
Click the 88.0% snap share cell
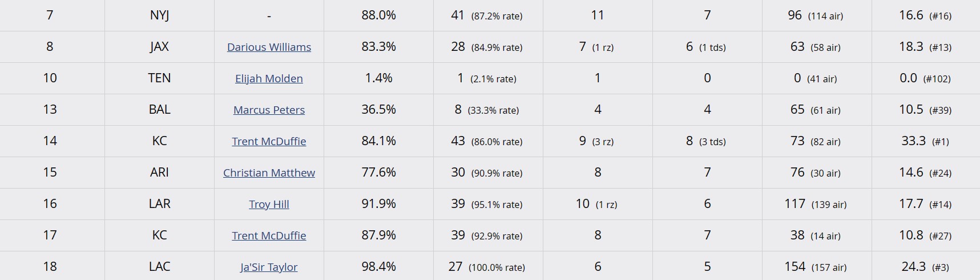(378, 15)
